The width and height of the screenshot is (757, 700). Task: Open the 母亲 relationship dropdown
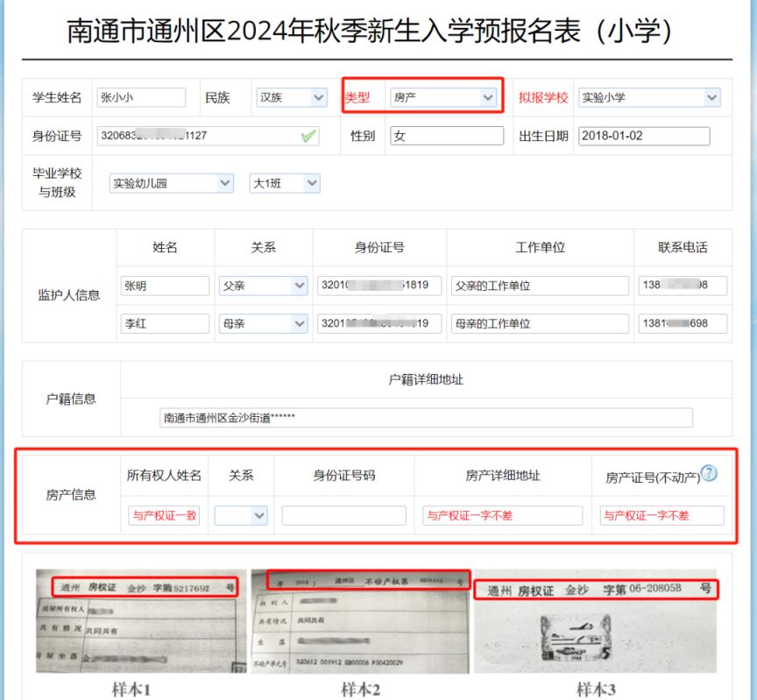pos(263,323)
